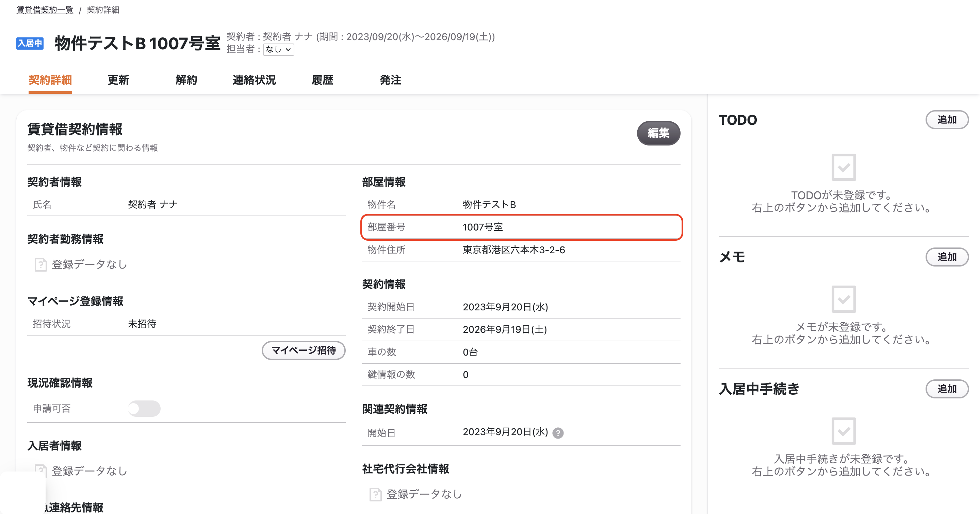
Task: Open 賃貸借契約一覧 breadcrumb link
Action: pyautogui.click(x=45, y=10)
